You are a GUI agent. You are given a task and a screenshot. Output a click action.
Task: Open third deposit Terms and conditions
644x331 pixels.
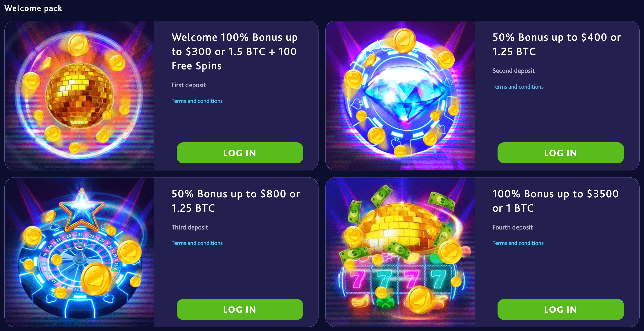197,243
